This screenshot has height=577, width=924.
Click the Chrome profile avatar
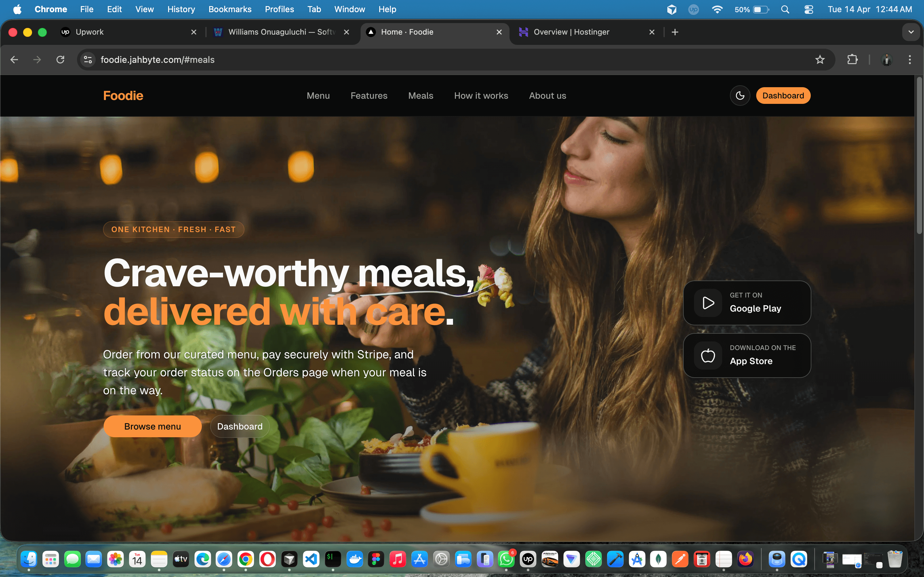(x=886, y=60)
